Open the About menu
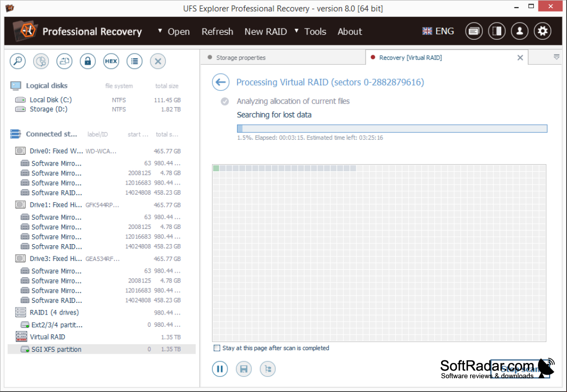Screen dimensions: 567x392 tap(350, 32)
